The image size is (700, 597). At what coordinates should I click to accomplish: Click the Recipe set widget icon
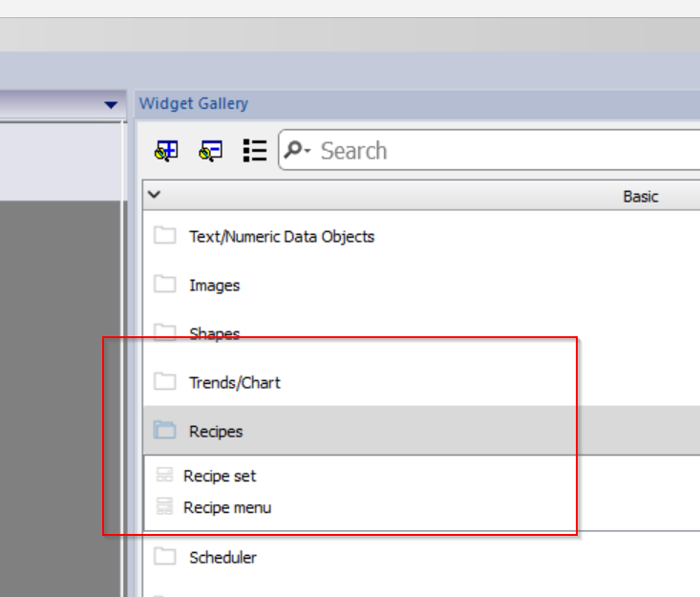[164, 475]
